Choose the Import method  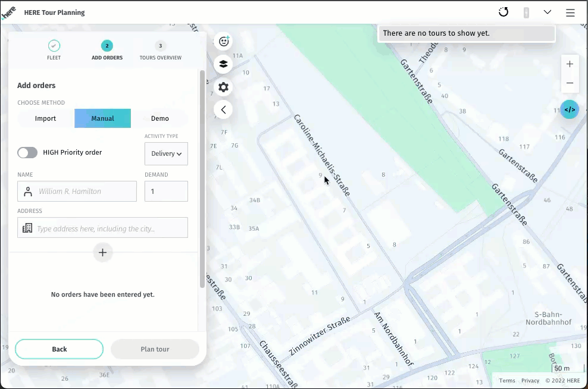pos(45,118)
